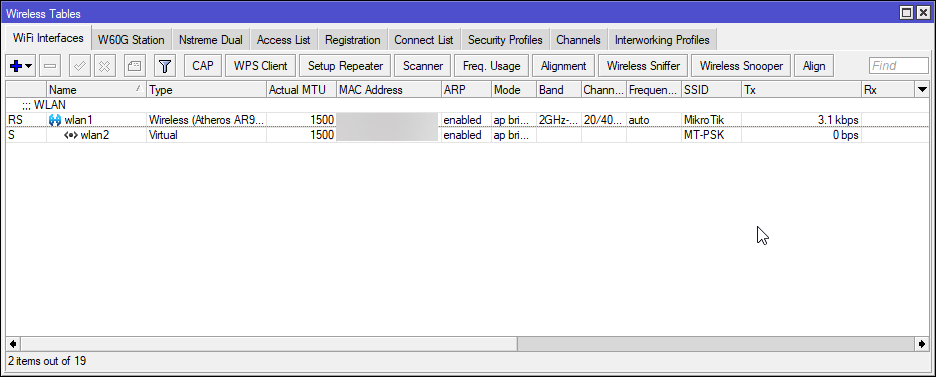Click the 3.1 kbps Tx value
The image size is (936, 377).
[838, 120]
